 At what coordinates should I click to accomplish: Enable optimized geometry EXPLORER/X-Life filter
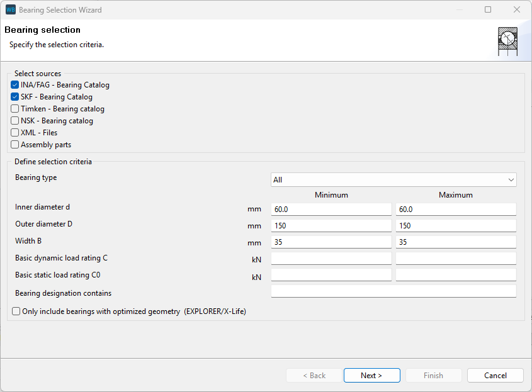pyautogui.click(x=16, y=311)
